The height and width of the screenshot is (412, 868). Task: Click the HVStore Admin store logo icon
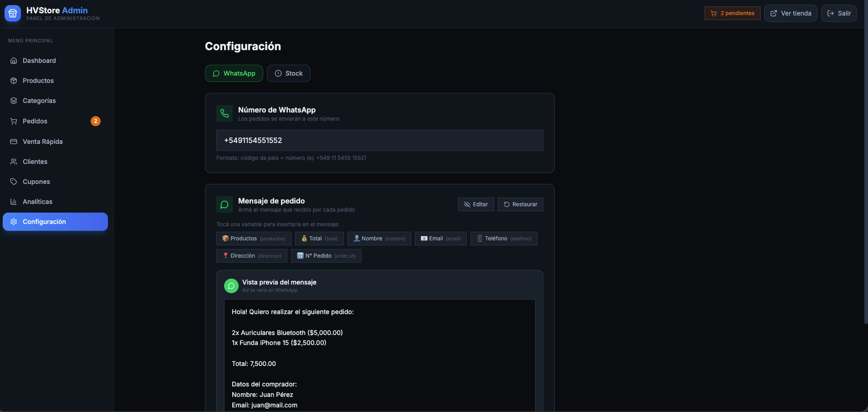coord(12,14)
